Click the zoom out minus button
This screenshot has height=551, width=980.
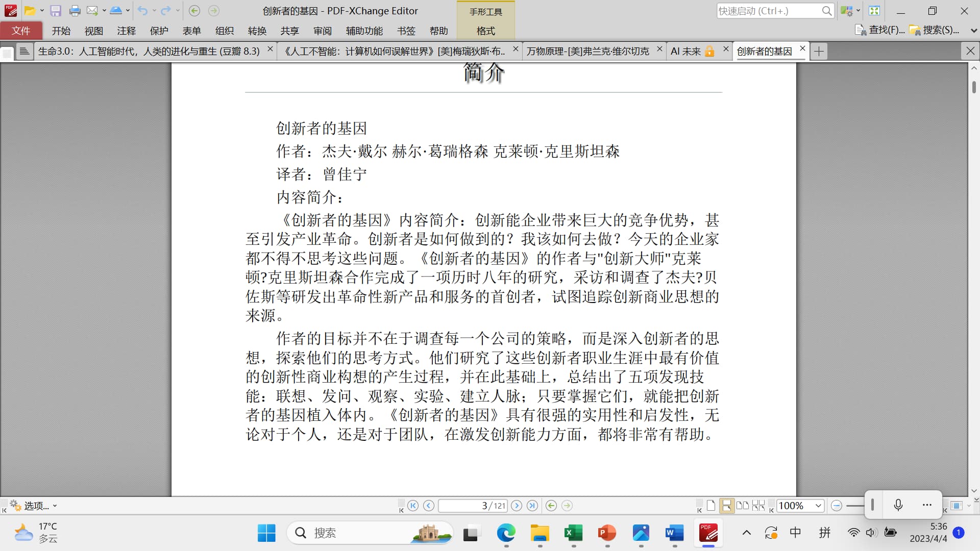point(836,506)
